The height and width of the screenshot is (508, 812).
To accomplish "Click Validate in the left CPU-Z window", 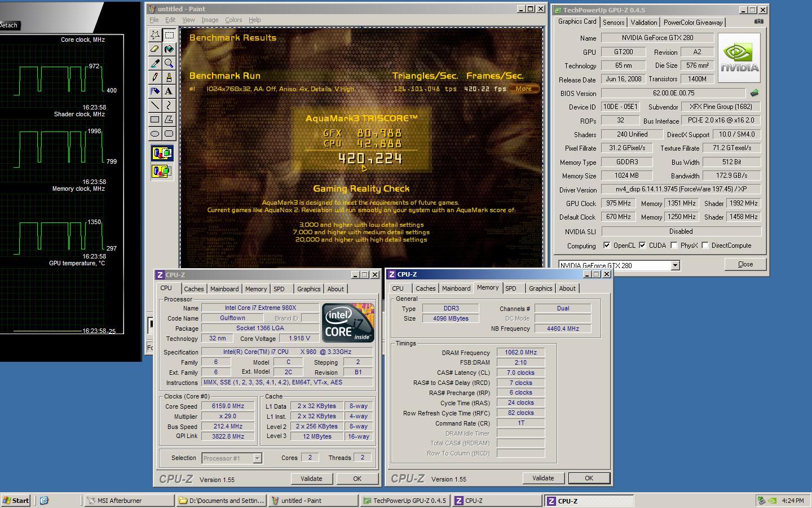I will [311, 479].
